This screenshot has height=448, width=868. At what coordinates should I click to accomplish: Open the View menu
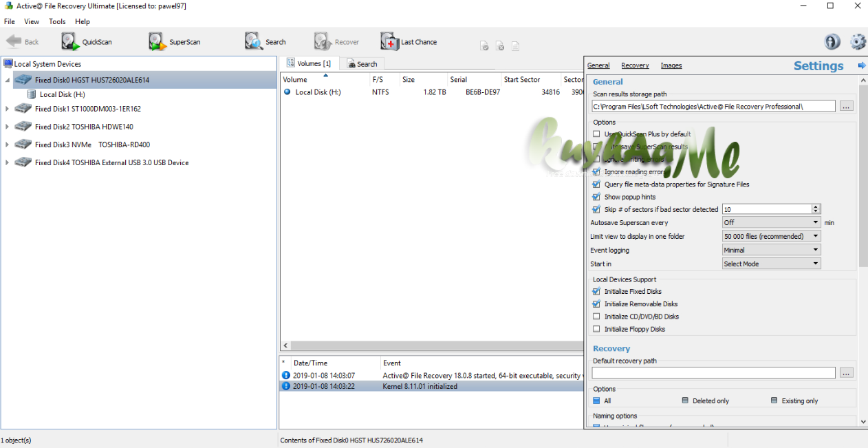pyautogui.click(x=32, y=21)
